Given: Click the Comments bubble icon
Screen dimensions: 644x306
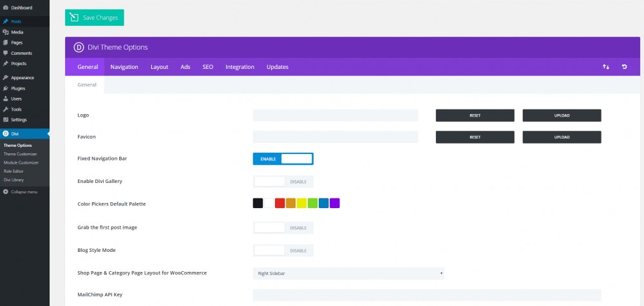Looking at the screenshot, I should click(x=5, y=53).
